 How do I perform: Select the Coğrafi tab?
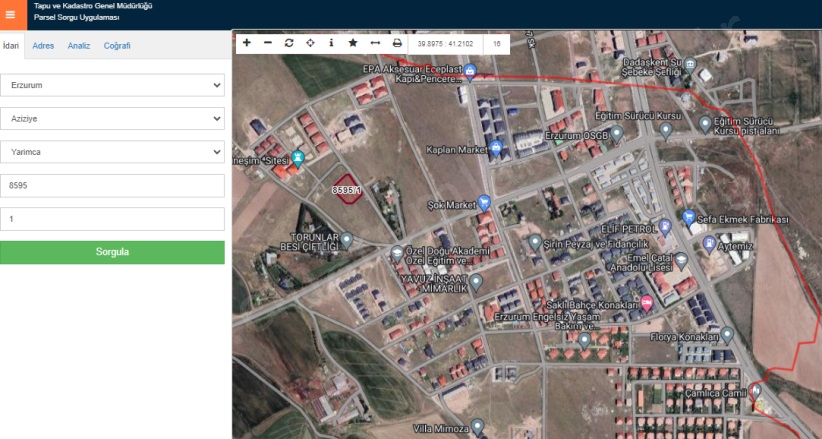click(x=117, y=46)
